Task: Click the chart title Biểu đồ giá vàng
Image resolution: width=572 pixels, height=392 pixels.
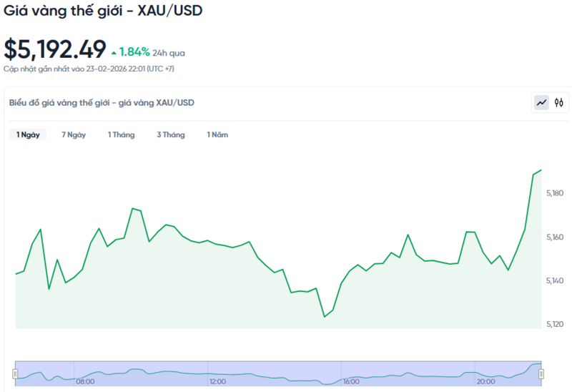Action: 102,103
